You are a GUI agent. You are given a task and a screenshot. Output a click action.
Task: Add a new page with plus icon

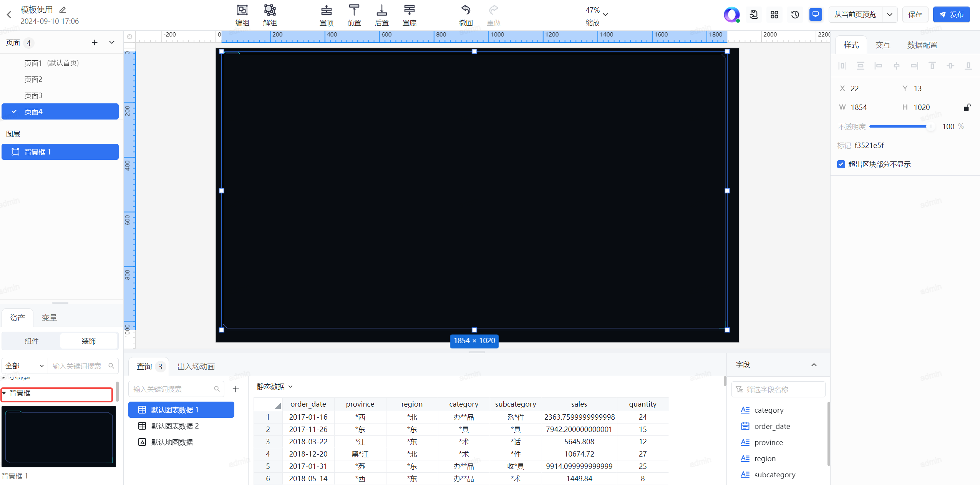[x=95, y=42]
